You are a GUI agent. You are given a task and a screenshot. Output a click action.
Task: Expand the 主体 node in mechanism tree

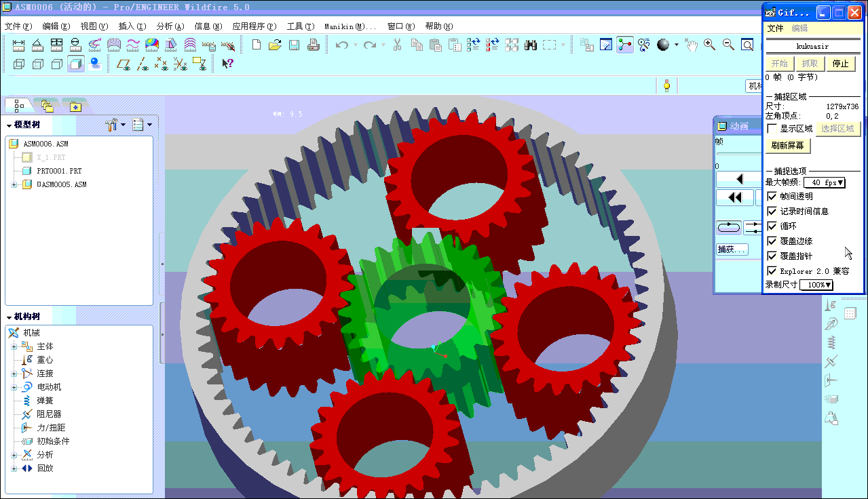click(14, 346)
